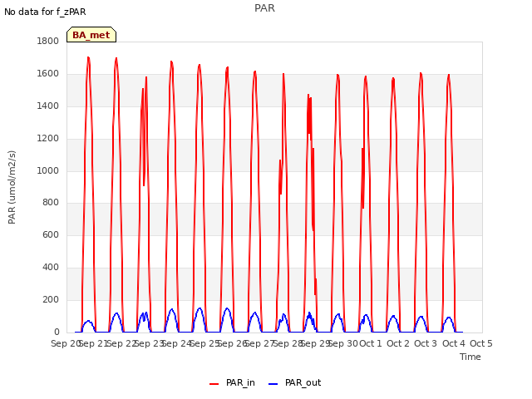Viewport: 532px width, 399px height.
Task: Click the x-axis label Oct 1
Action: pyautogui.click(x=371, y=343)
